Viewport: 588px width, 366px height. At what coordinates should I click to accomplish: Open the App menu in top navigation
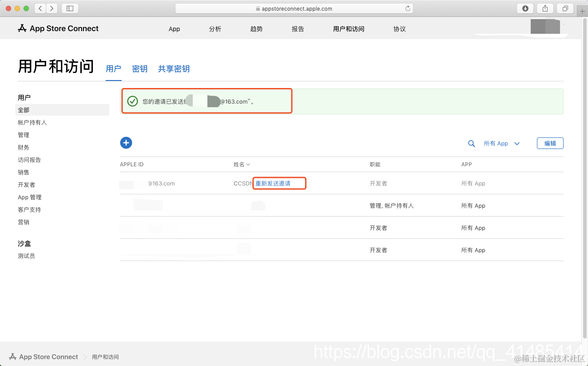tap(174, 29)
